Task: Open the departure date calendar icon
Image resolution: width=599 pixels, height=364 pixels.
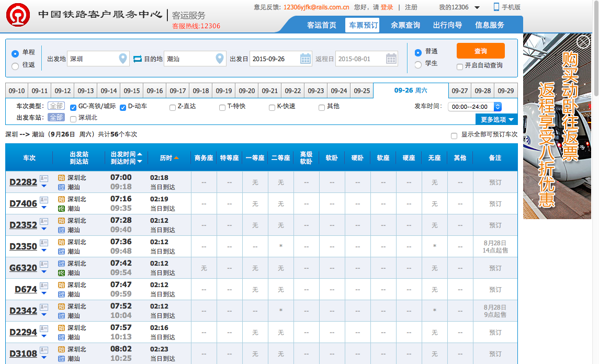Action: (305, 59)
